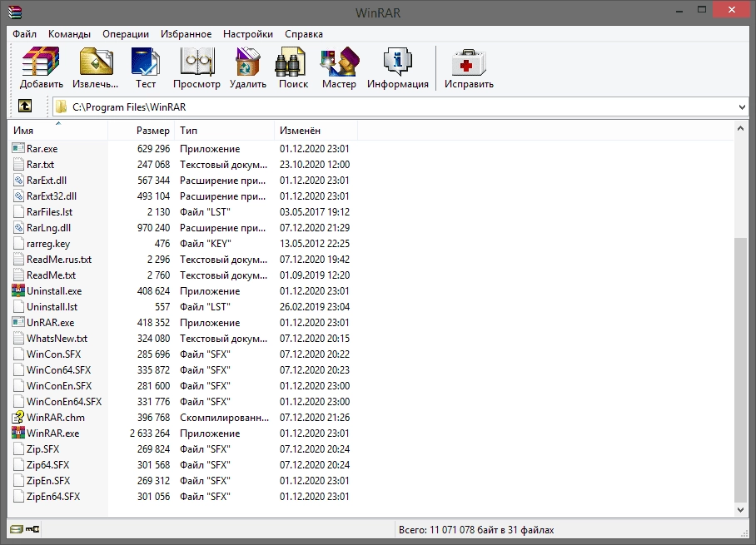756x545 pixels.
Task: Sort files by Размер column header
Action: coord(142,131)
